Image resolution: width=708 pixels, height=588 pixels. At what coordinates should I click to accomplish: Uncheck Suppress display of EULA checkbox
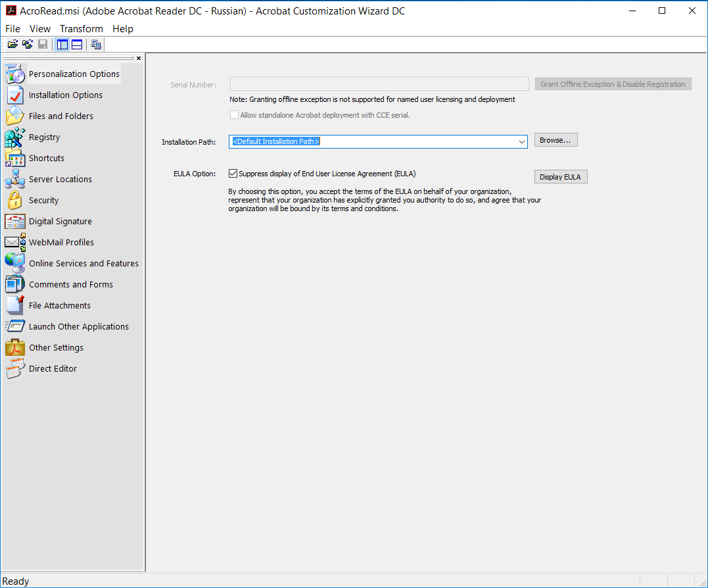tap(233, 174)
